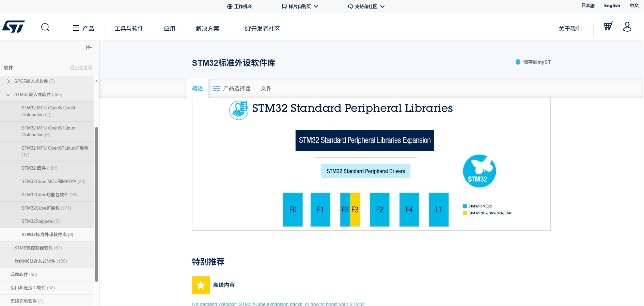This screenshot has width=644, height=306.
Task: Switch to the 概述 tab
Action: coord(198,89)
